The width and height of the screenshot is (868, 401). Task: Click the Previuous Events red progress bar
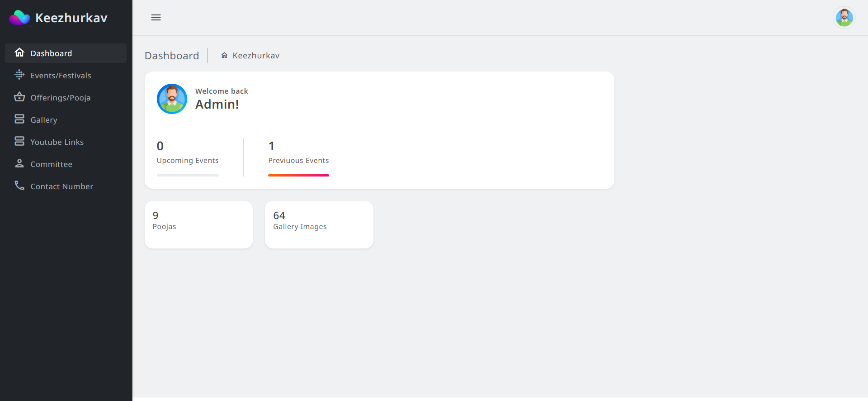[x=298, y=175]
